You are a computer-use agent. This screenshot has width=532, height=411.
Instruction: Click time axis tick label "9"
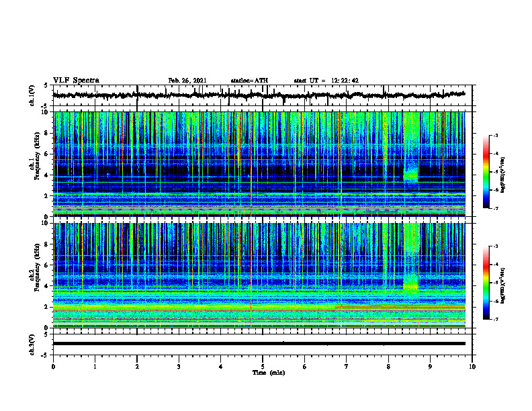430,367
